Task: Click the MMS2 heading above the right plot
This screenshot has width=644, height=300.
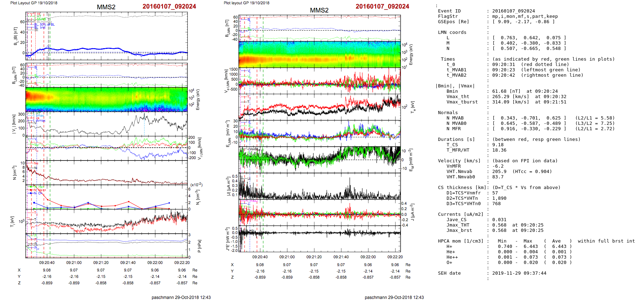Action: (319, 10)
